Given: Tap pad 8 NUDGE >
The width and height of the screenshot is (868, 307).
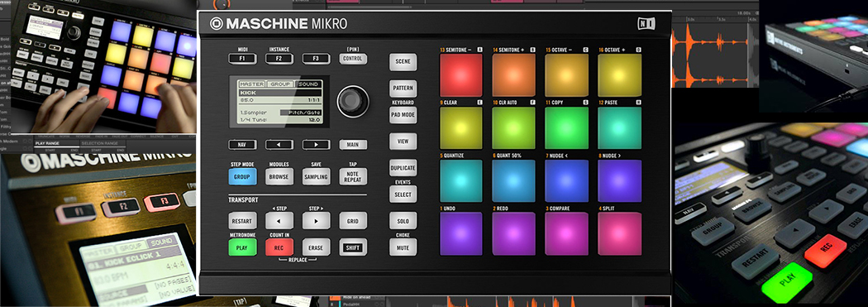Looking at the screenshot, I should (619, 180).
